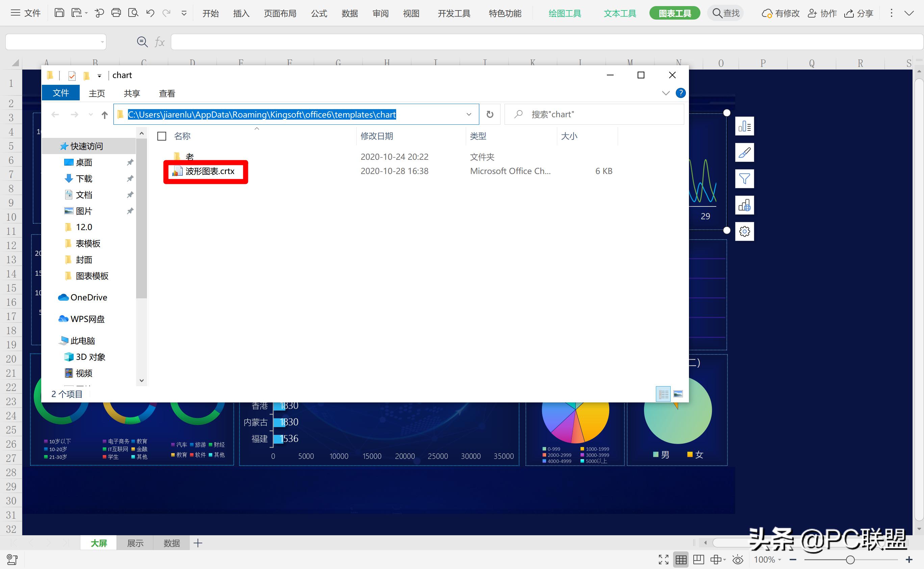This screenshot has width=924, height=569.
Task: Open the chart elements panel icon
Action: [744, 126]
